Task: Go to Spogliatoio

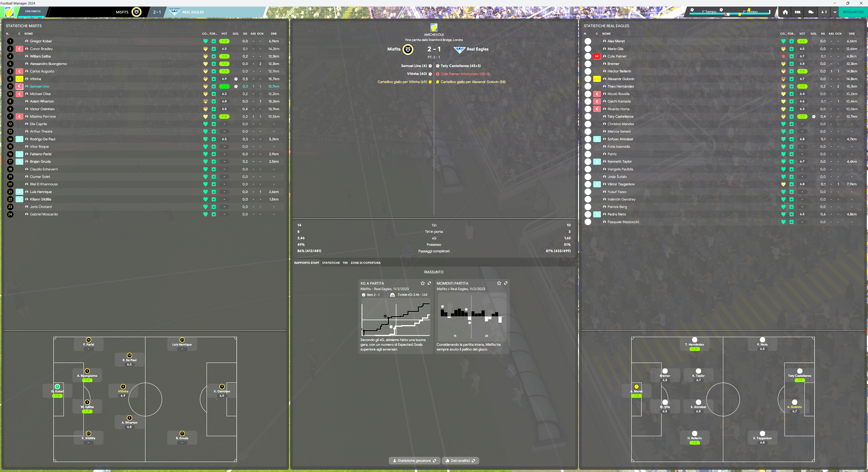Action: tap(853, 12)
